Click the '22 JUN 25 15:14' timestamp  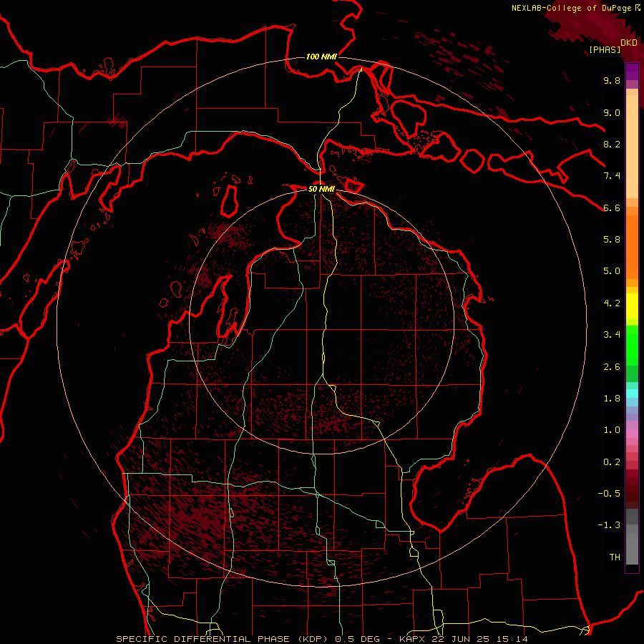tap(480, 639)
